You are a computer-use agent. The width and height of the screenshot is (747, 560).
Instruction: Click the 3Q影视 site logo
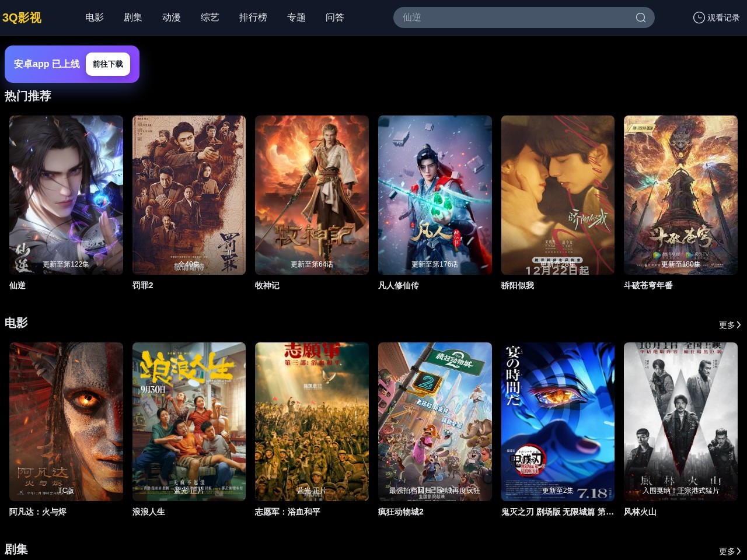(x=22, y=17)
